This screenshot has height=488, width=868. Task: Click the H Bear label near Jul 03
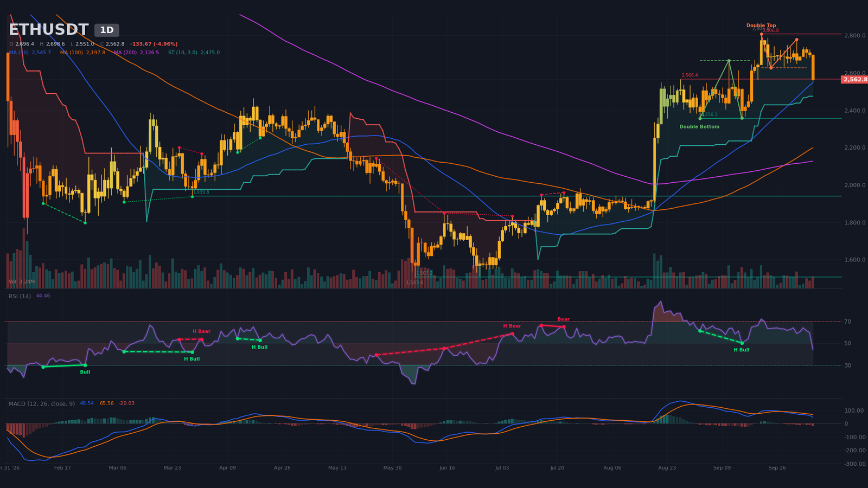pos(512,326)
